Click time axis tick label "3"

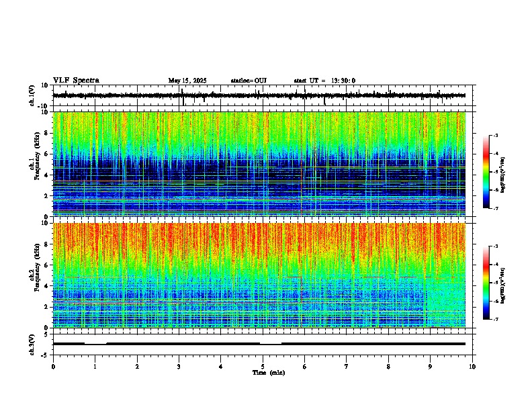179,367
